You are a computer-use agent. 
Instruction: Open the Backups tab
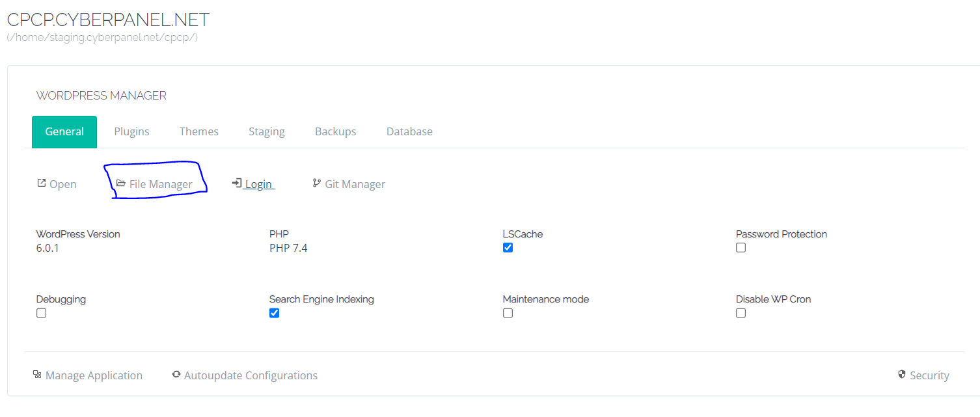[x=335, y=131]
